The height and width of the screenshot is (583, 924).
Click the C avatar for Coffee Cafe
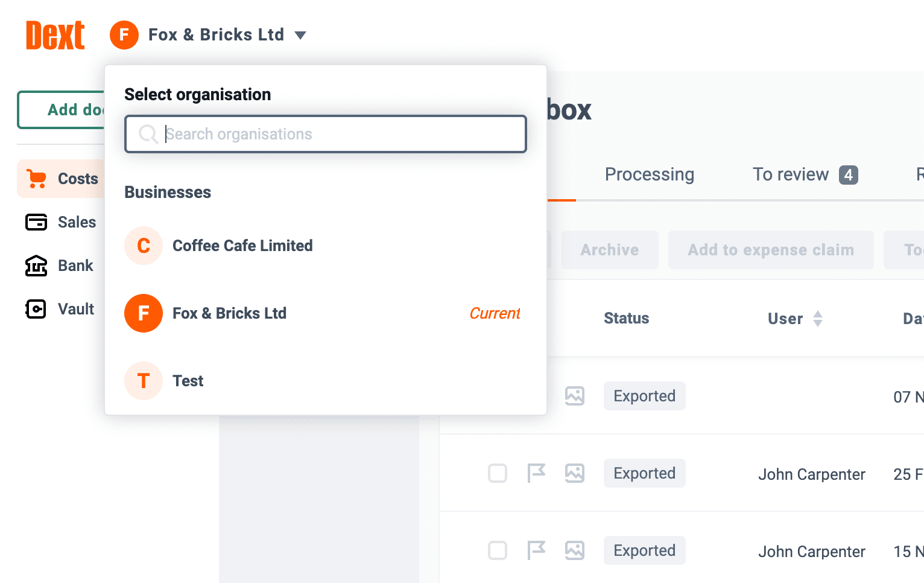click(x=144, y=246)
